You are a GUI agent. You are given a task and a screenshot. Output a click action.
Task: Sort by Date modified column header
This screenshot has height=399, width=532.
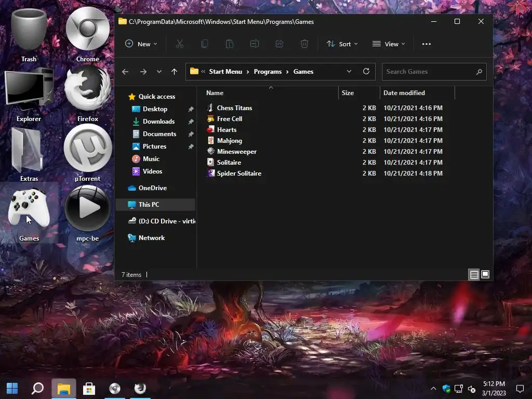404,92
